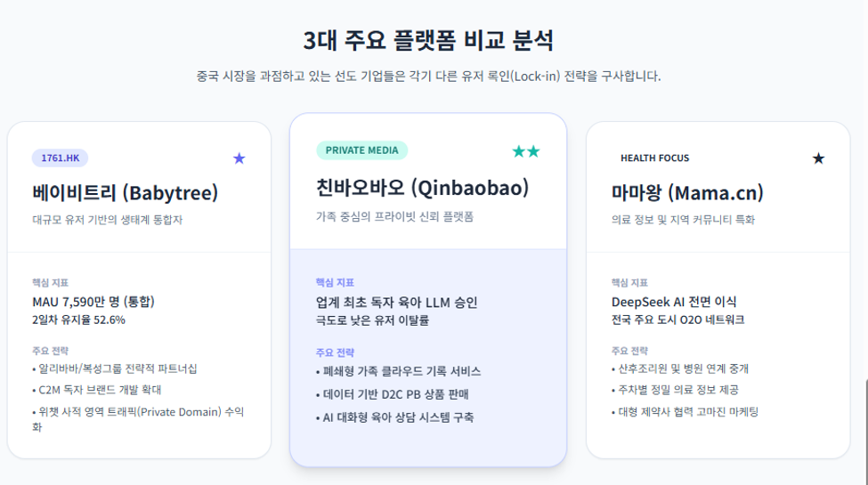Click 업계 최초 독자 육아 LLM 승인 text
The image size is (868, 485).
click(x=396, y=303)
